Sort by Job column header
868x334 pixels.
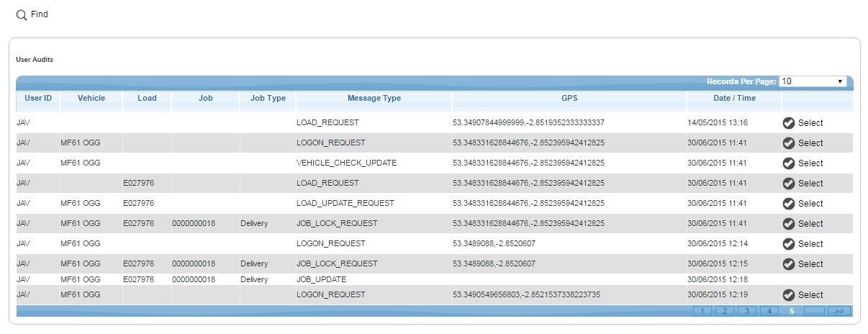206,98
